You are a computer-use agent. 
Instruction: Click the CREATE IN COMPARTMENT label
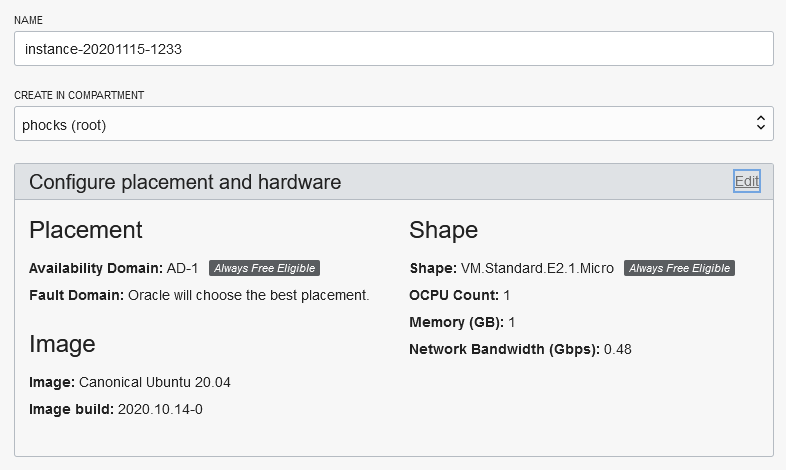click(79, 96)
